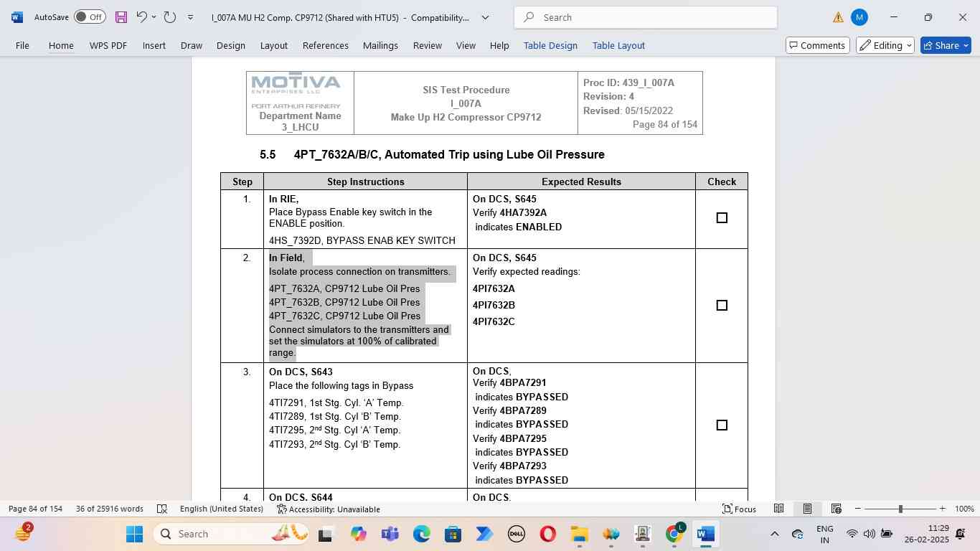Click the Wi-Fi network icon
This screenshot has height=551, width=980.
852,534
